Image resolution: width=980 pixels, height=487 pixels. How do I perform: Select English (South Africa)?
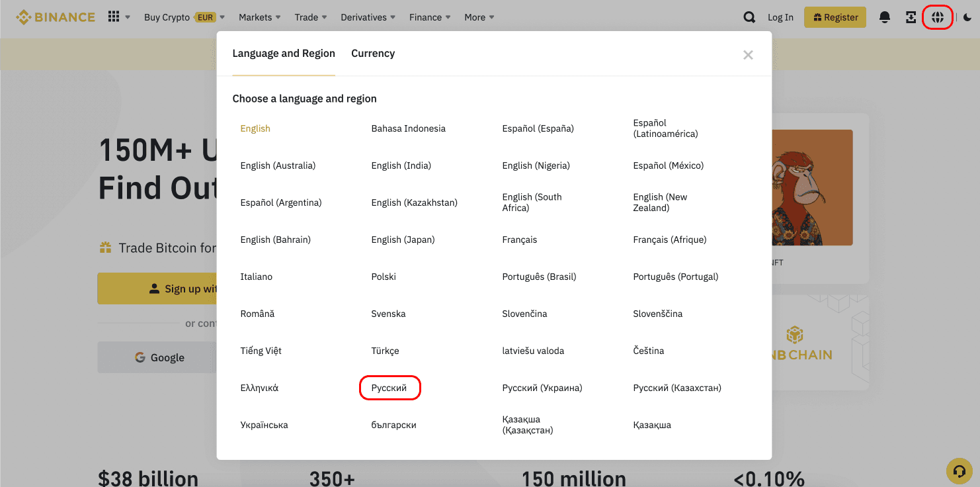pos(532,202)
